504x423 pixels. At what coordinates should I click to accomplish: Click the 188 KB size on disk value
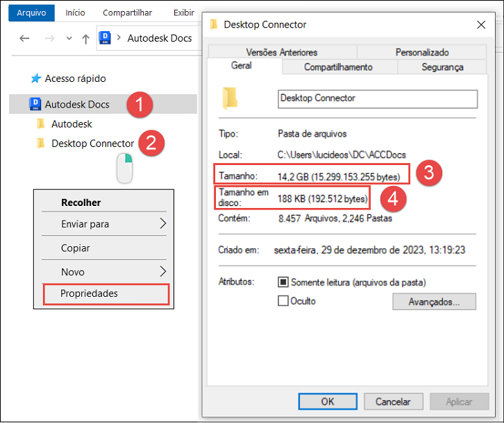(x=322, y=198)
